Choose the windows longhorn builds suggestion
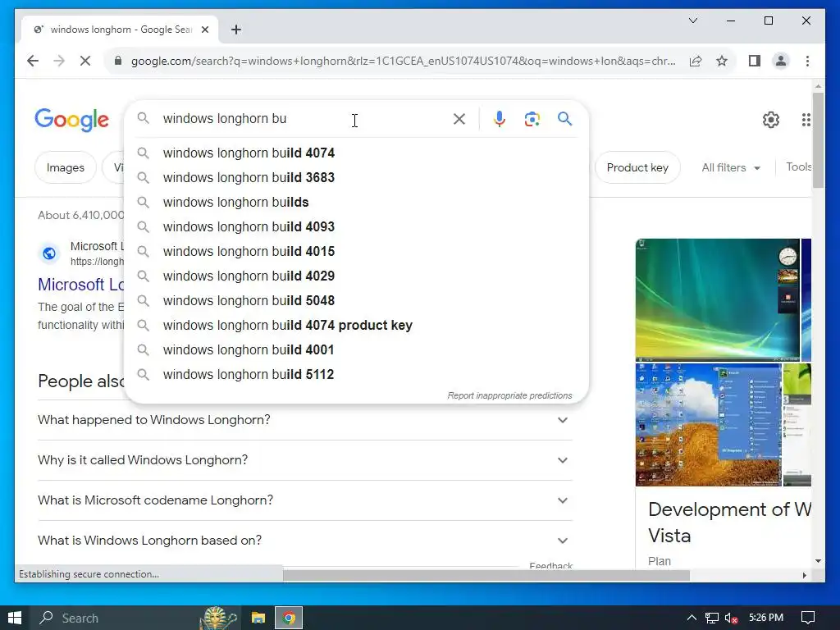This screenshot has height=630, width=840. pos(356,202)
